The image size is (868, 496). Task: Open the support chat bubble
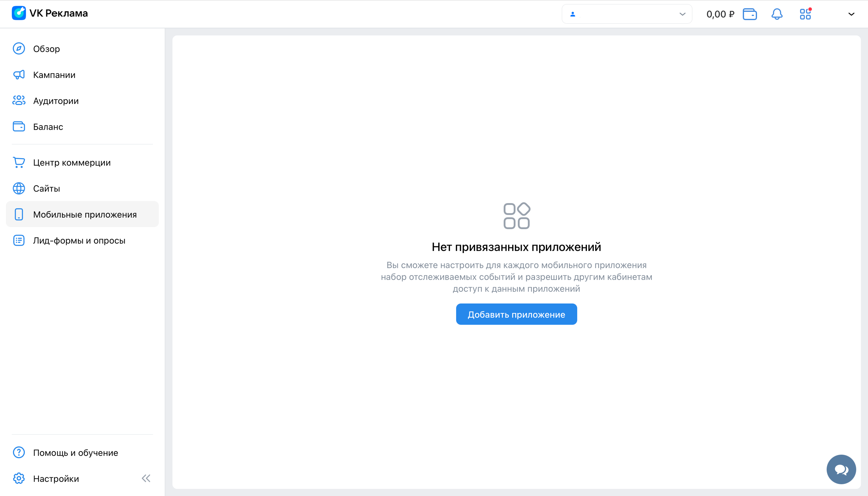(x=841, y=469)
